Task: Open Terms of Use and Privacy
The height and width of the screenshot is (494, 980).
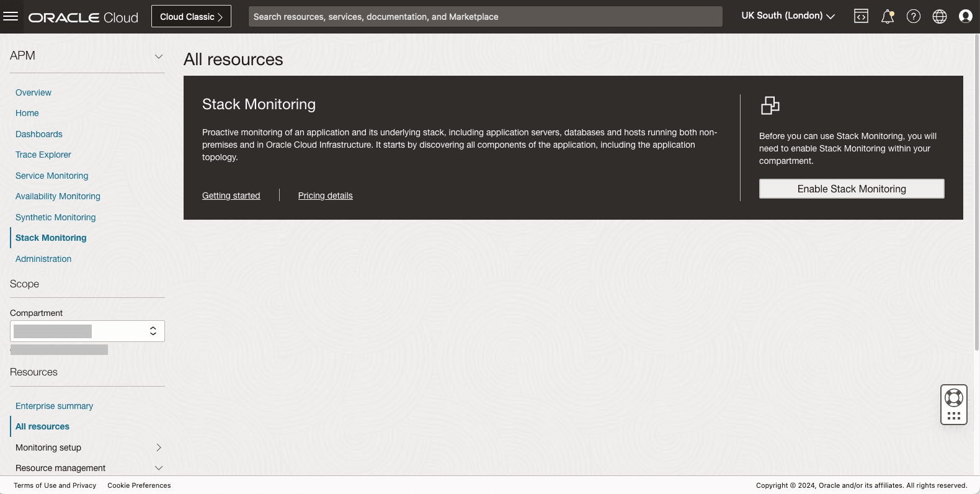Action: click(x=55, y=485)
